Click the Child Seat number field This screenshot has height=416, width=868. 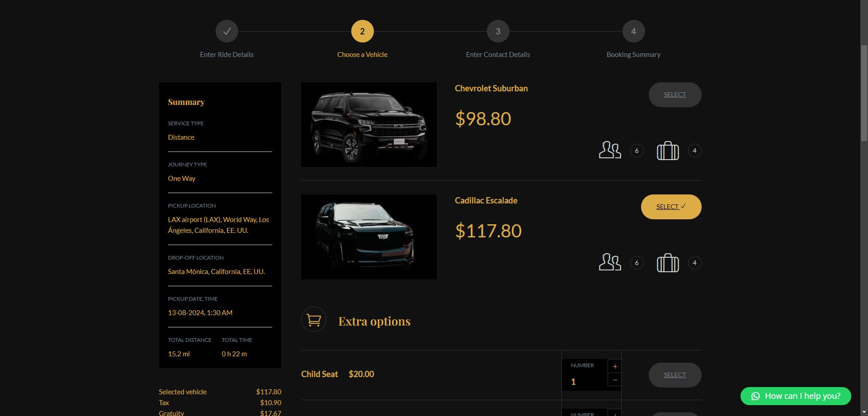coord(585,375)
